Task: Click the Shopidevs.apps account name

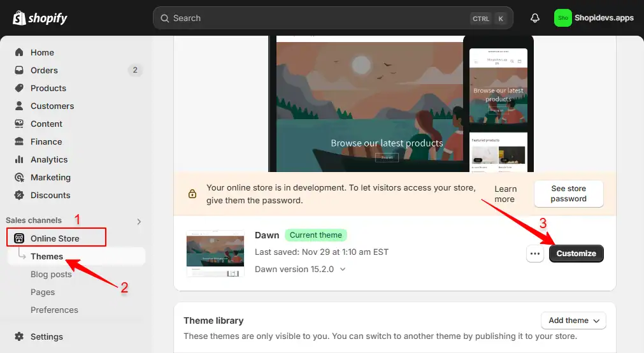Action: click(x=604, y=18)
